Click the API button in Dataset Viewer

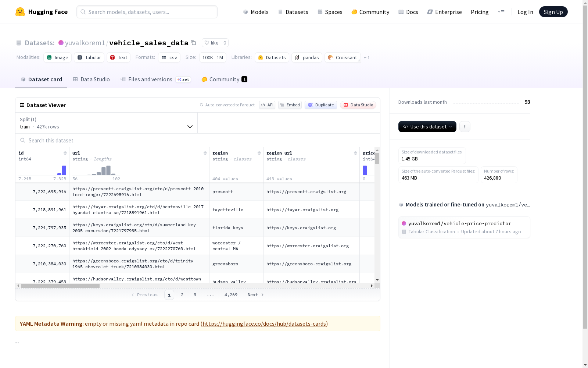click(267, 105)
